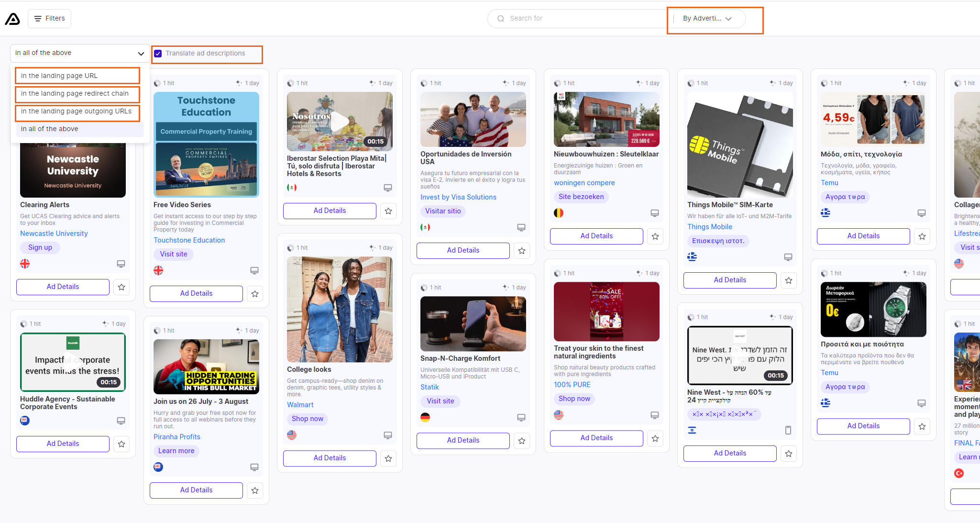This screenshot has height=523, width=980.
Task: Expand the By Advertiser dropdown
Action: coord(707,19)
